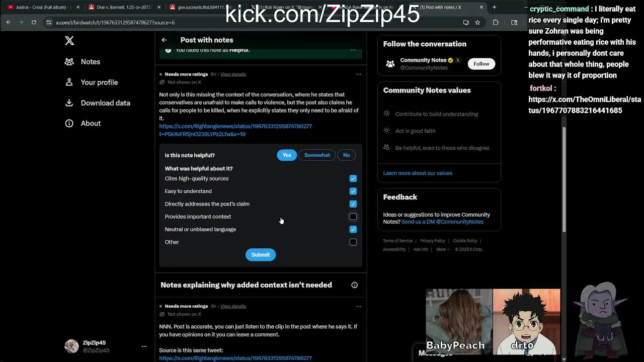The image size is (644, 362).
Task: Click info icon beside added context heading
Action: tap(355, 285)
